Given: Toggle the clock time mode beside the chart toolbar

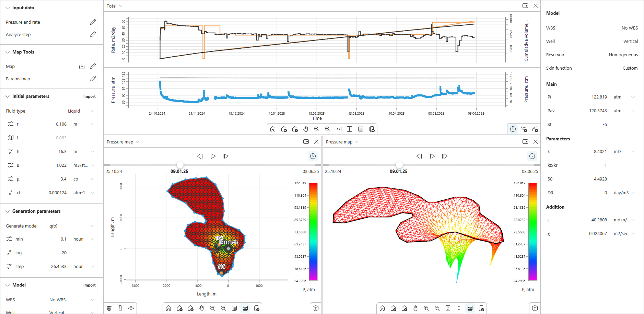Looking at the screenshot, I should (513, 129).
